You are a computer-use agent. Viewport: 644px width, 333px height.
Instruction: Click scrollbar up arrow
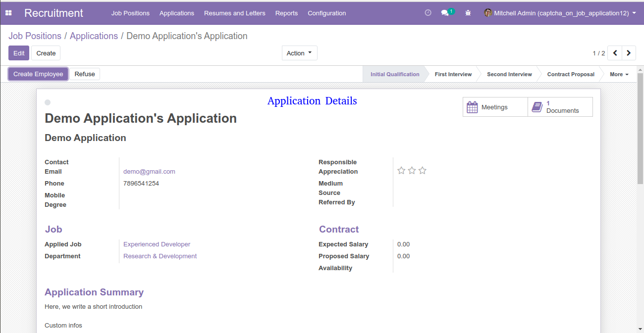click(x=641, y=69)
